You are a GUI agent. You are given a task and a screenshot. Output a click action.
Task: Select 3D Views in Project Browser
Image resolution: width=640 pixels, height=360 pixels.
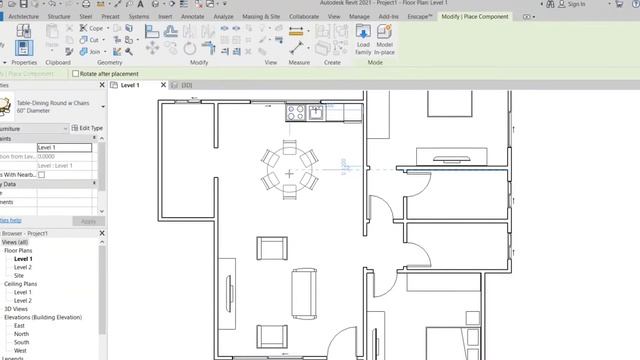tap(16, 309)
